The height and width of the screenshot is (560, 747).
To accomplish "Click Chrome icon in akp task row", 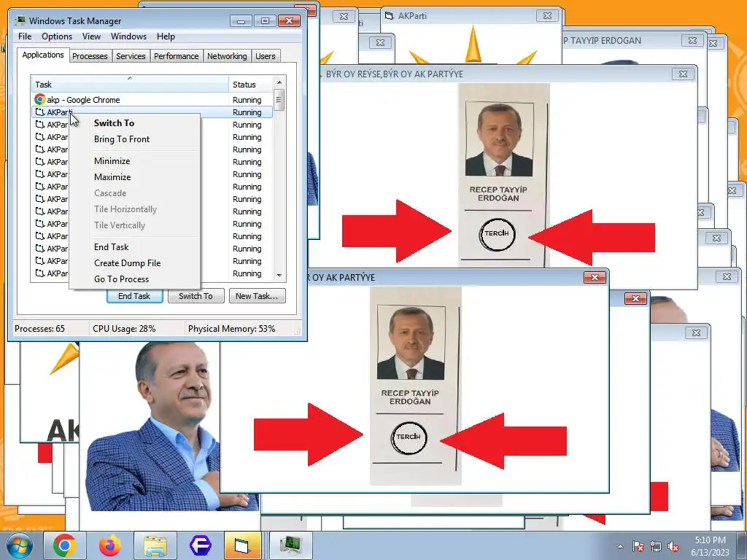I will [39, 99].
